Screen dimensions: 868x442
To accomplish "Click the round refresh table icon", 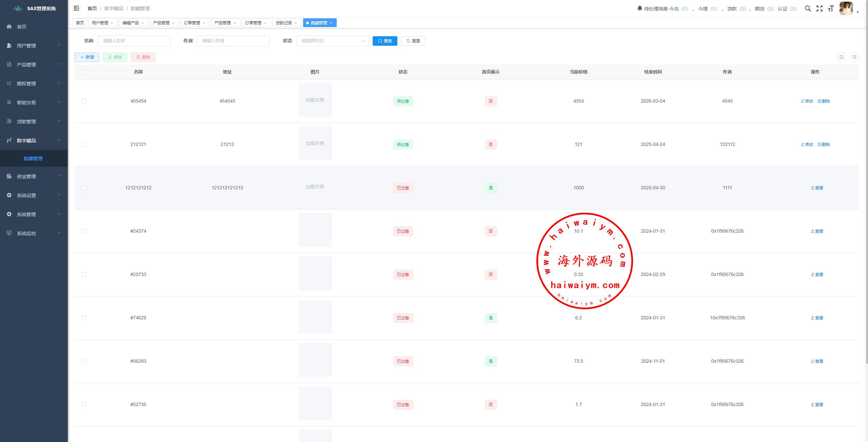I will [854, 57].
